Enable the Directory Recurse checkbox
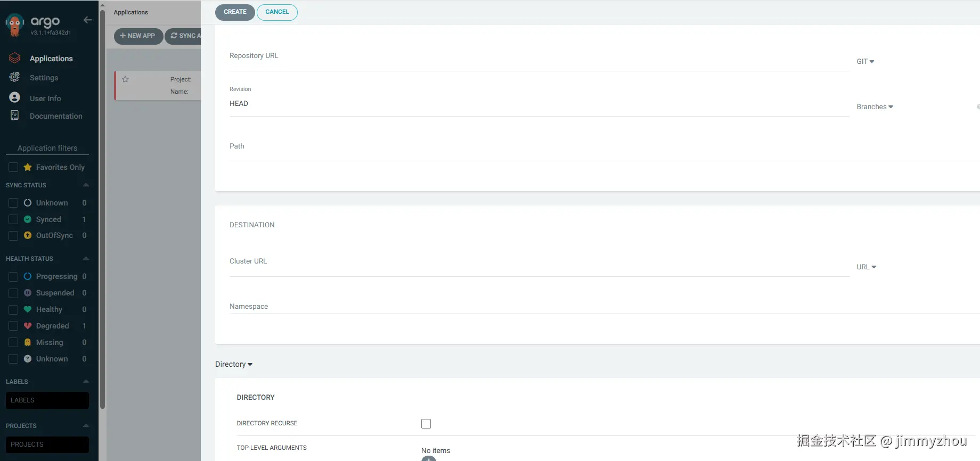 (x=426, y=424)
